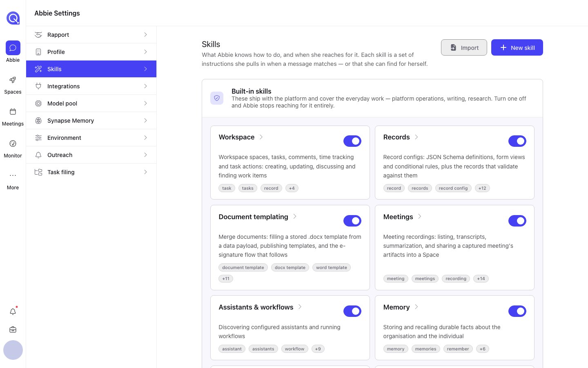The image size is (588, 368).
Task: Click the Environment sliders icon
Action: 38,138
